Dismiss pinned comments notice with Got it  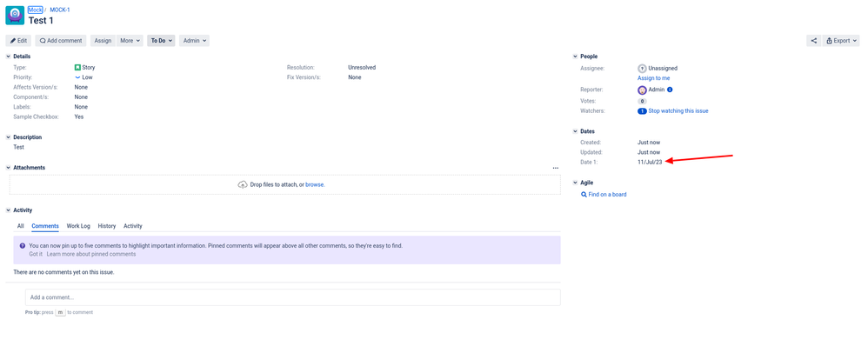coord(36,255)
